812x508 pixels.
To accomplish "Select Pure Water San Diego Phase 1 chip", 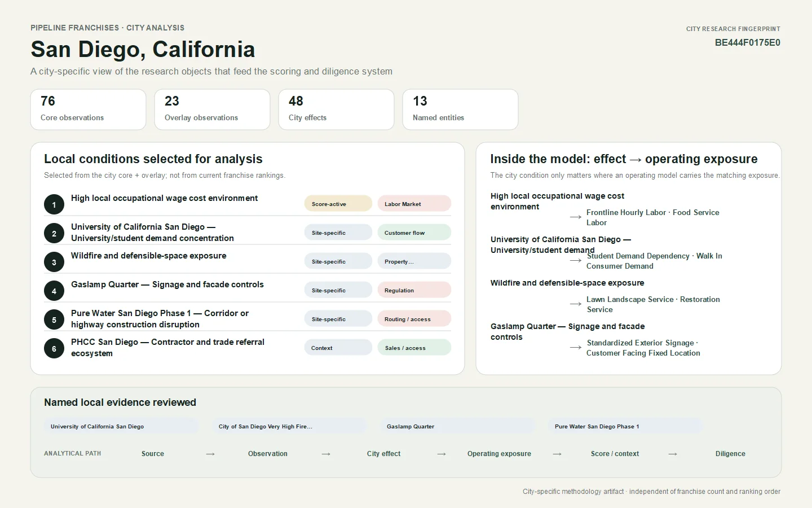I will (625, 426).
